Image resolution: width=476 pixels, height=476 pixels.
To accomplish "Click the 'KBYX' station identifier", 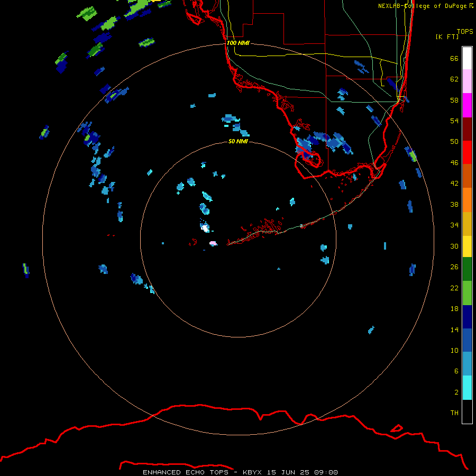I will click(x=252, y=472).
